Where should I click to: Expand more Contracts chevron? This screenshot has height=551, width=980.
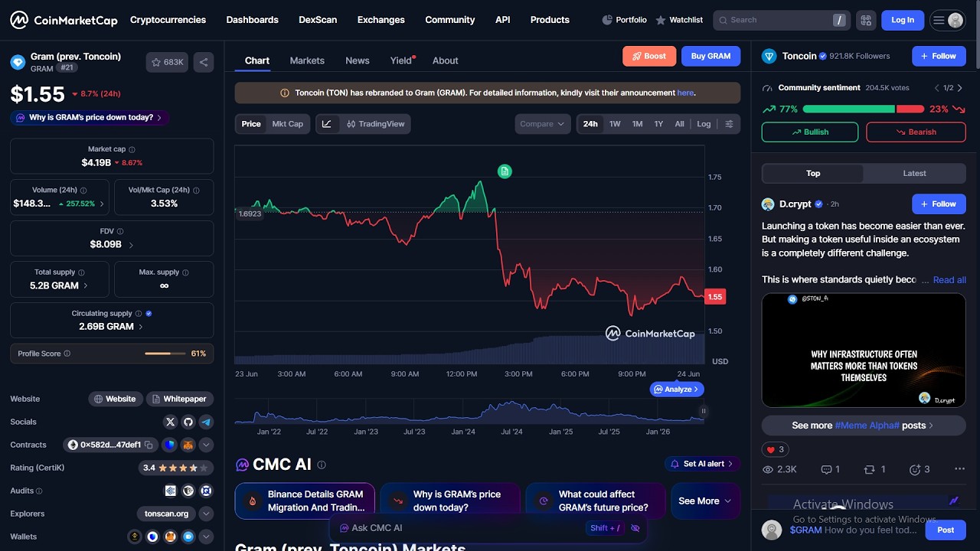pyautogui.click(x=206, y=445)
